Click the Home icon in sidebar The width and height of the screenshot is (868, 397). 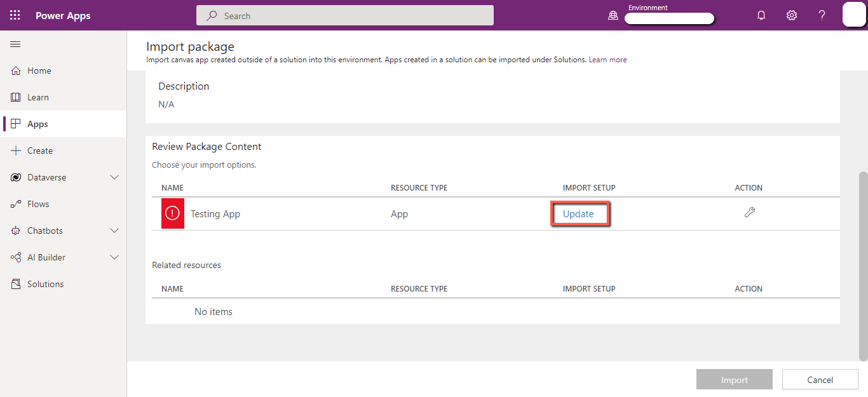[x=16, y=71]
